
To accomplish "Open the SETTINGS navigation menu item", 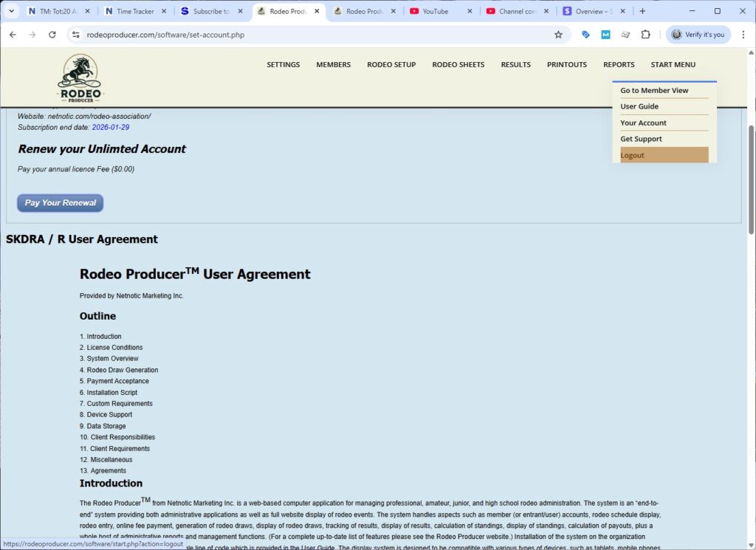I will coord(283,64).
